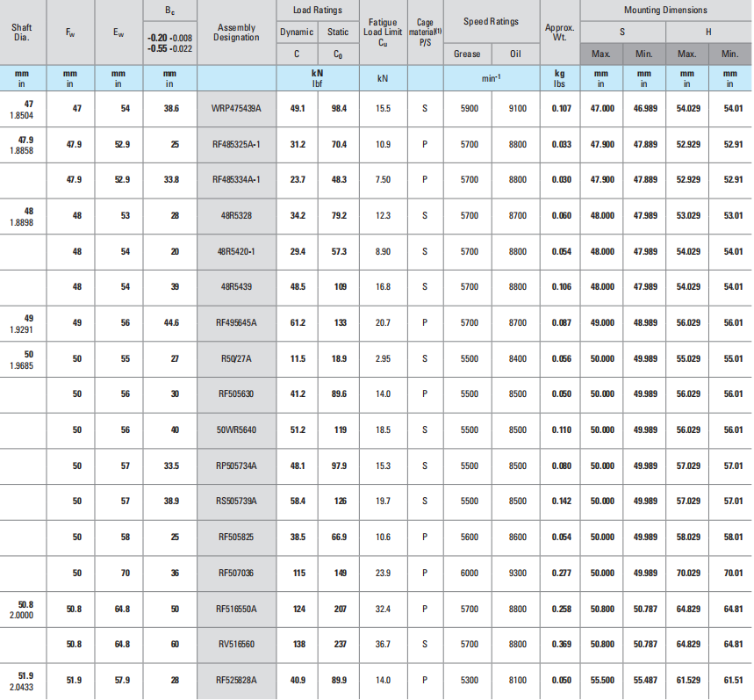Viewport: 754px width, 700px height.
Task: Click the Fatigue Load Limit header
Action: [x=383, y=32]
